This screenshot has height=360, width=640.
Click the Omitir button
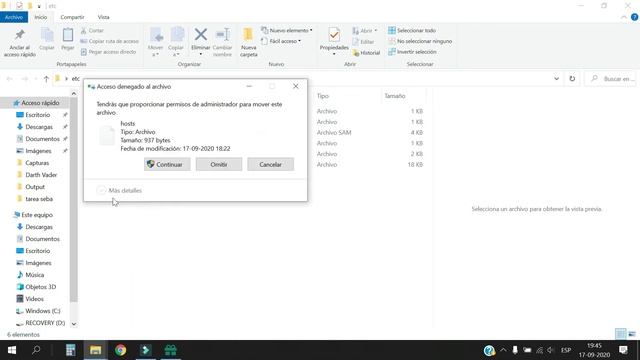click(219, 164)
